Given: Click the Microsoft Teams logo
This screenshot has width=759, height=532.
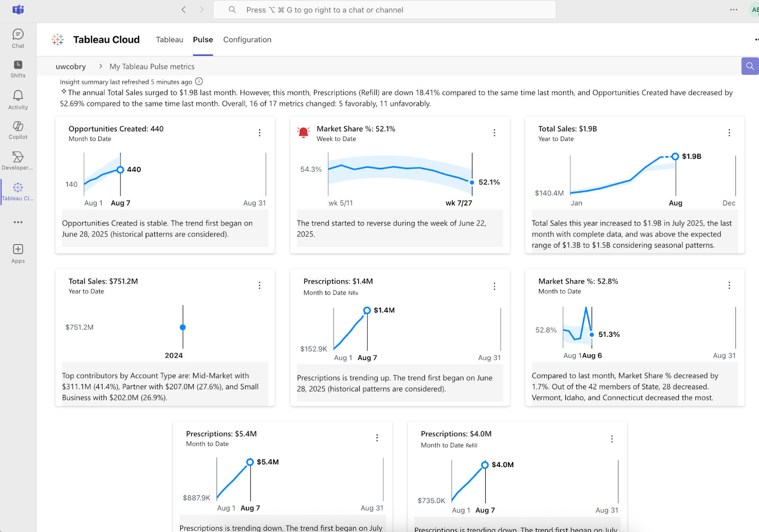Looking at the screenshot, I should pyautogui.click(x=18, y=9).
